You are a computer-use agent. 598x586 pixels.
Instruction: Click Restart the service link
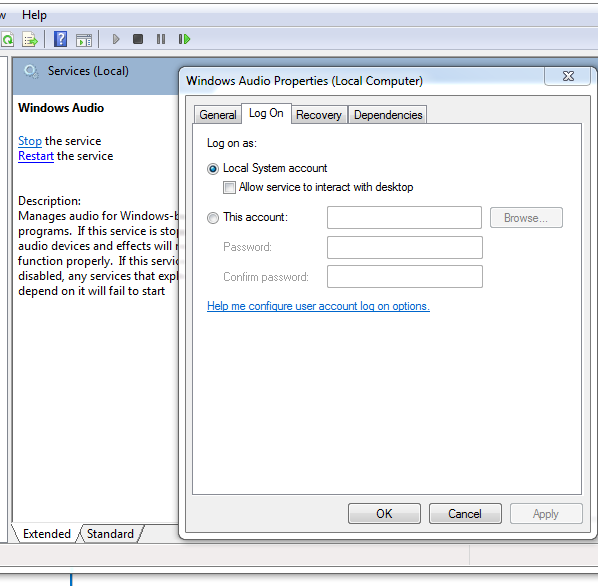36,156
